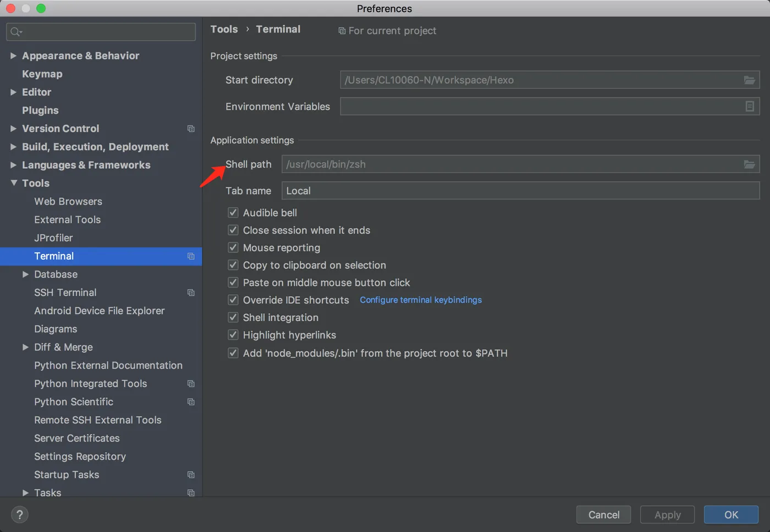
Task: Toggle the Highlight hyperlinks checkbox
Action: pos(233,335)
